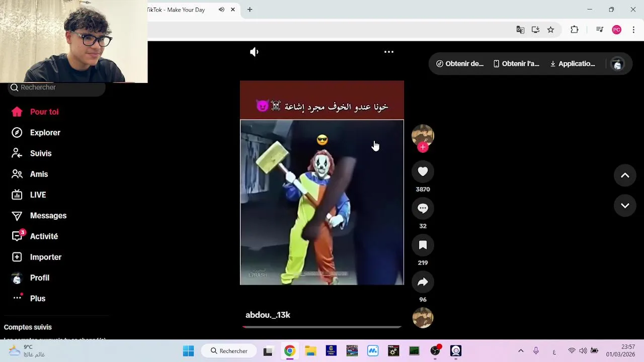644x362 pixels.
Task: Open the Explorer page
Action: (36, 133)
